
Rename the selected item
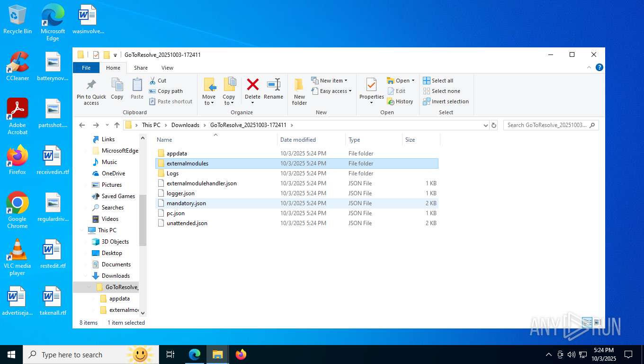273,89
